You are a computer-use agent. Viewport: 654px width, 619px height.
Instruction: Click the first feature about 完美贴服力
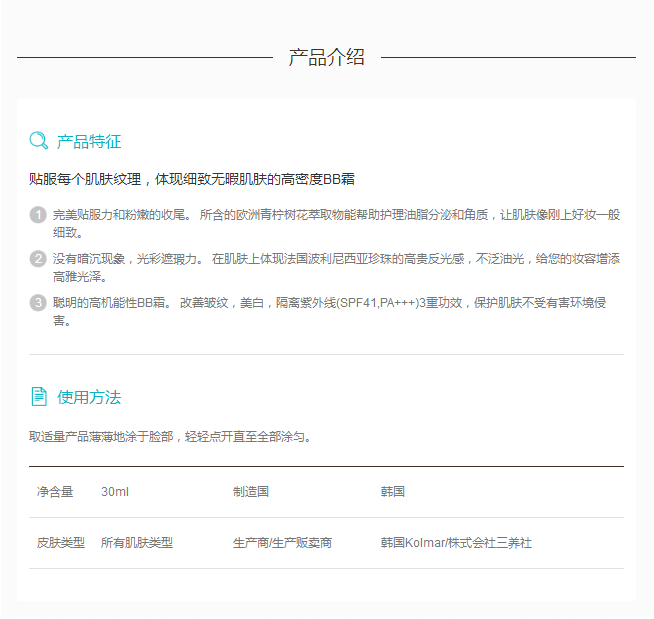[336, 223]
